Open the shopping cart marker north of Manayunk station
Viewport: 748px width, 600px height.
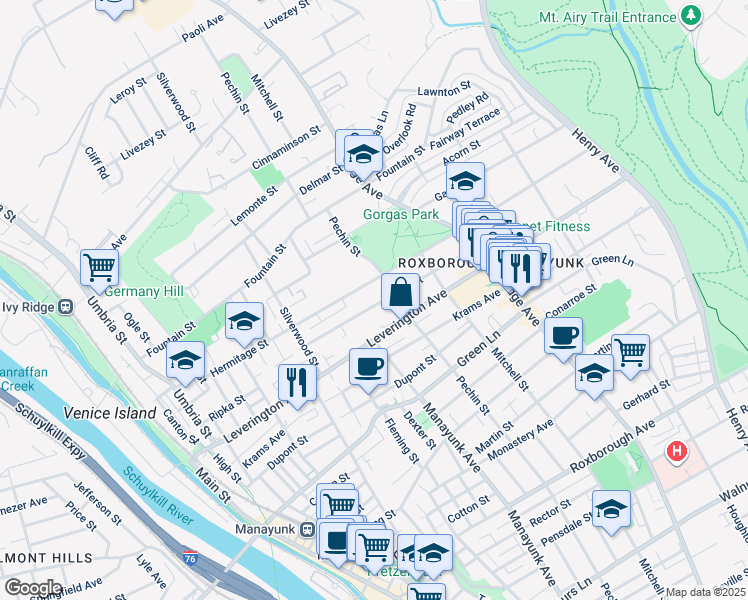tap(340, 505)
